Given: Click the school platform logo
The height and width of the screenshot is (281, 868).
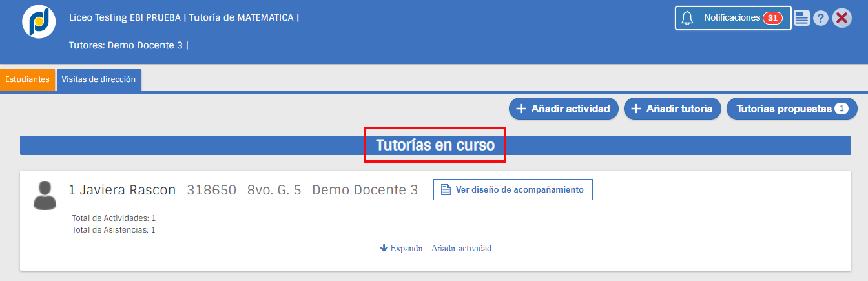Looking at the screenshot, I should pos(39,22).
